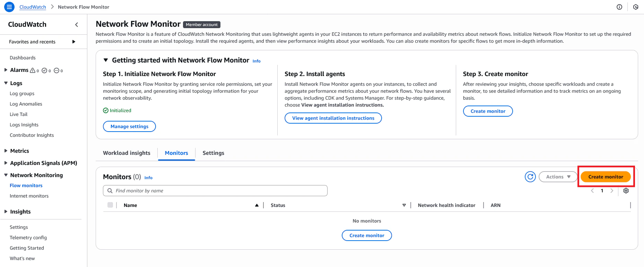Open Live Tail
644x267 pixels.
coord(18,114)
